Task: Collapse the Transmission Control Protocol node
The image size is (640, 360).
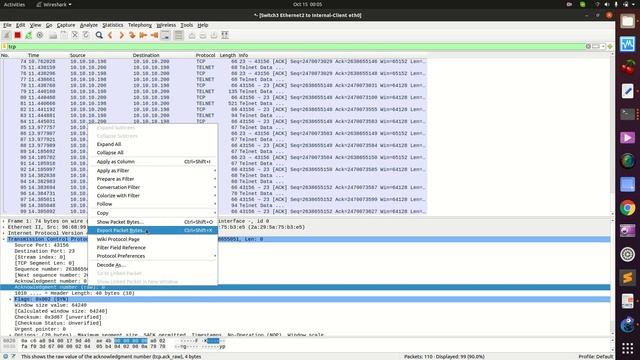Action: 4,239
